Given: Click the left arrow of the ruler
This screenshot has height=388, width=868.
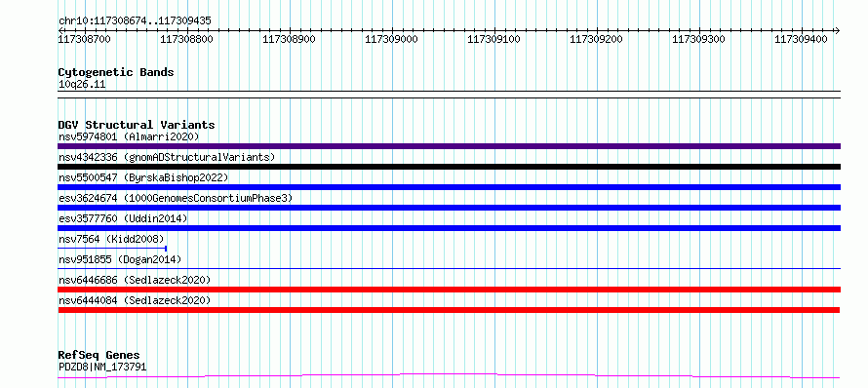Looking at the screenshot, I should [60, 30].
